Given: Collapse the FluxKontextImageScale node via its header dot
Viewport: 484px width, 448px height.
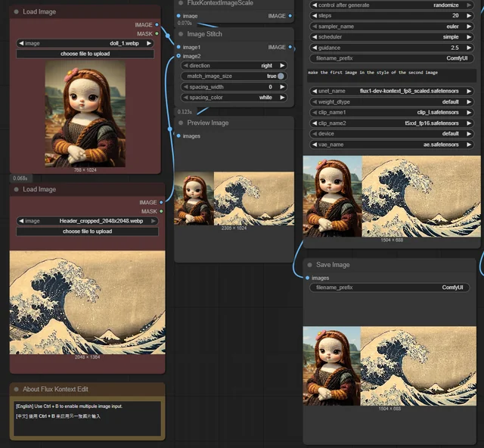Looking at the screenshot, I should (181, 3).
